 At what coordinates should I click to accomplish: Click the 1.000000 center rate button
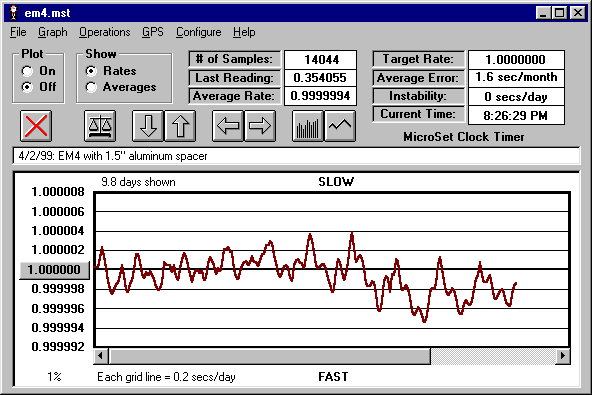coord(54,270)
